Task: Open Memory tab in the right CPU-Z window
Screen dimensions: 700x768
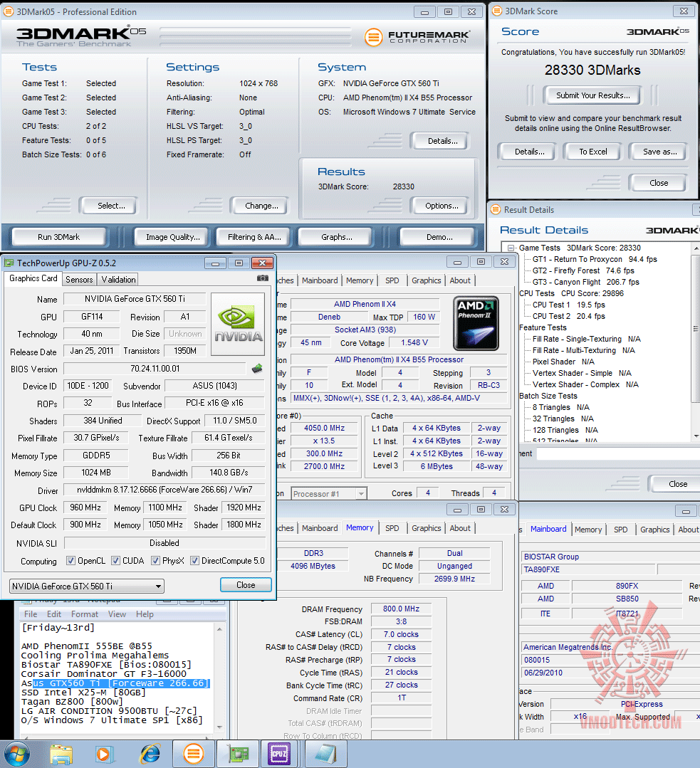Action: point(587,530)
